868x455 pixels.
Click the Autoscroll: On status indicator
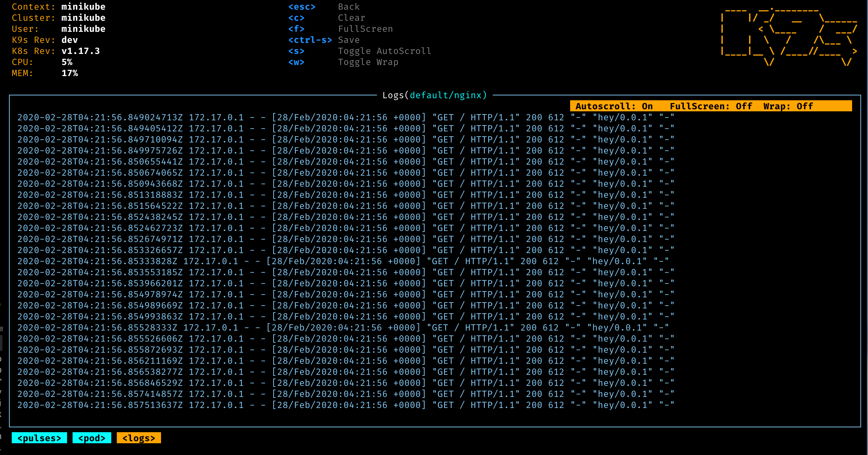click(614, 106)
